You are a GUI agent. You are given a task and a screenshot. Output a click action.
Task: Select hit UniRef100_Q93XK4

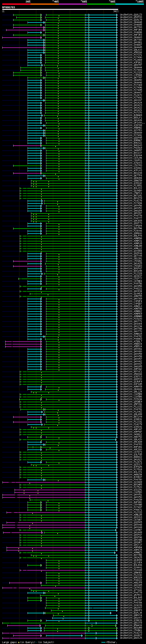coord(131,324)
